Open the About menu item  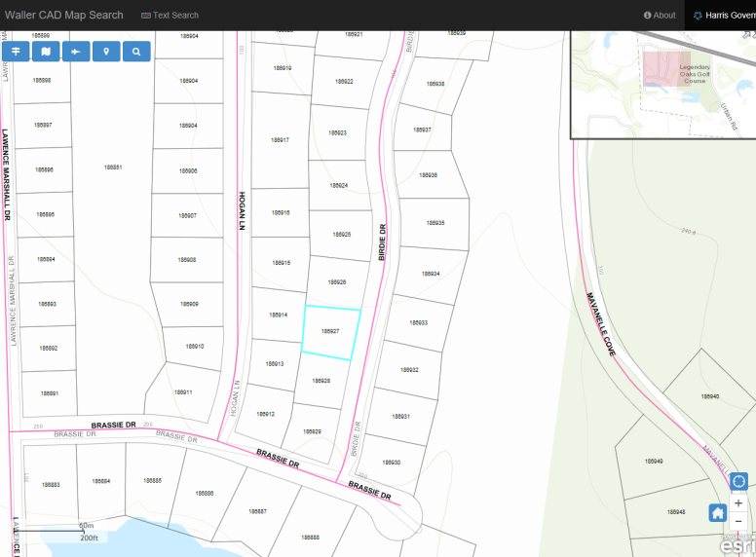tap(660, 16)
